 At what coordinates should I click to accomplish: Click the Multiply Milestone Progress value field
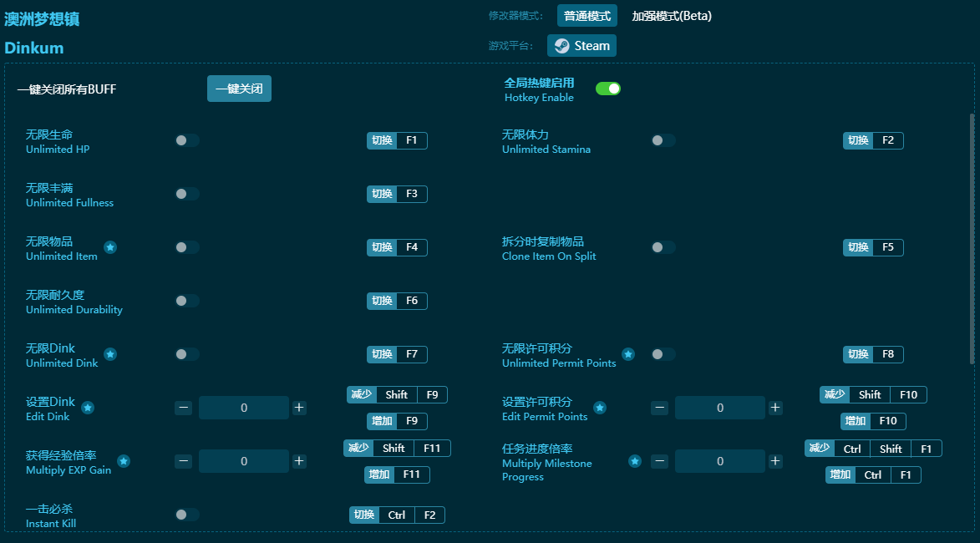coord(720,461)
